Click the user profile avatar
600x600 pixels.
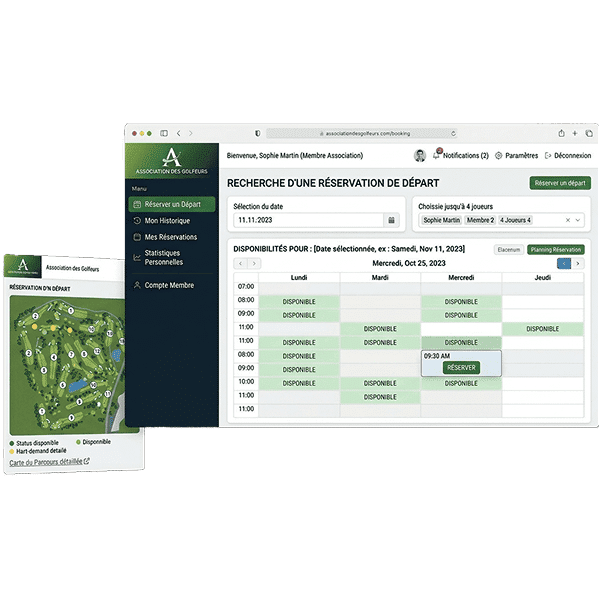tap(420, 155)
